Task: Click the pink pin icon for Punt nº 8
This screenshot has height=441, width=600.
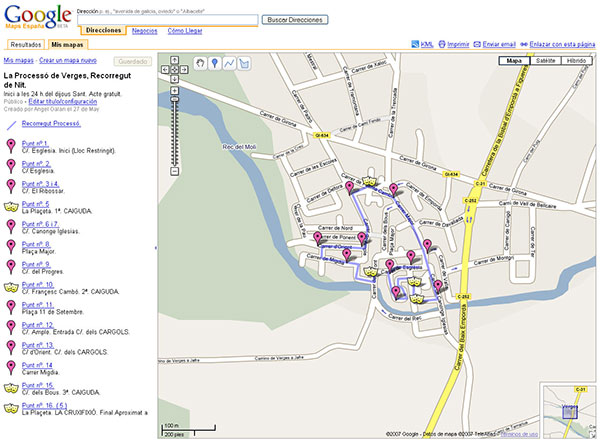Action: point(11,247)
